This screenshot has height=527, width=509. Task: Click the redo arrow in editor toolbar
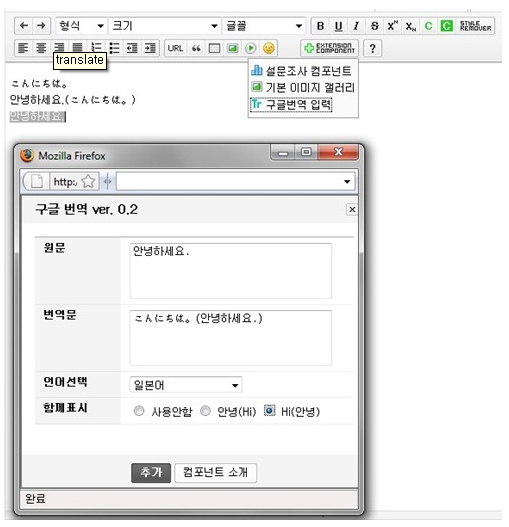(41, 26)
